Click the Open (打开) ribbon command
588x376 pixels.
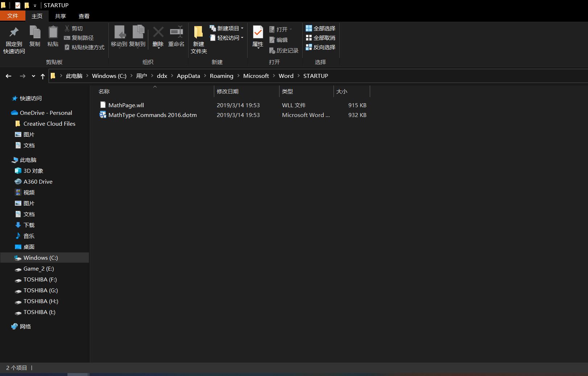pos(281,29)
